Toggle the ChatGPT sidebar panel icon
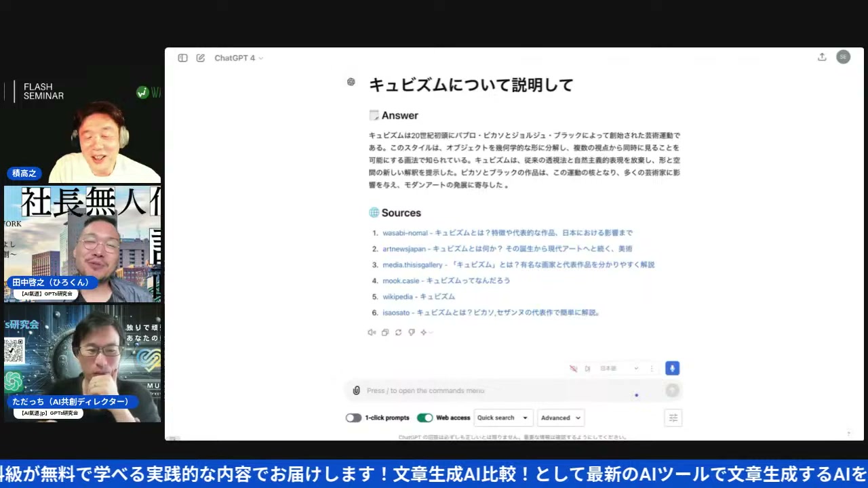 182,58
